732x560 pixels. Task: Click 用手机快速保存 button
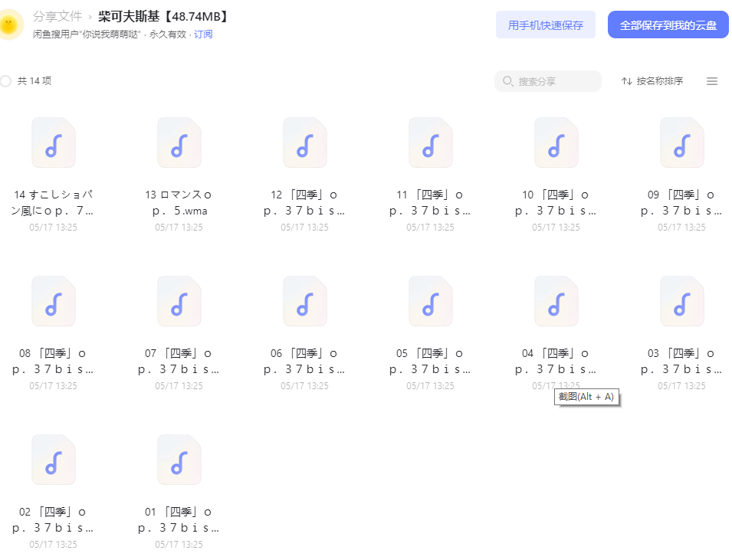click(x=545, y=25)
